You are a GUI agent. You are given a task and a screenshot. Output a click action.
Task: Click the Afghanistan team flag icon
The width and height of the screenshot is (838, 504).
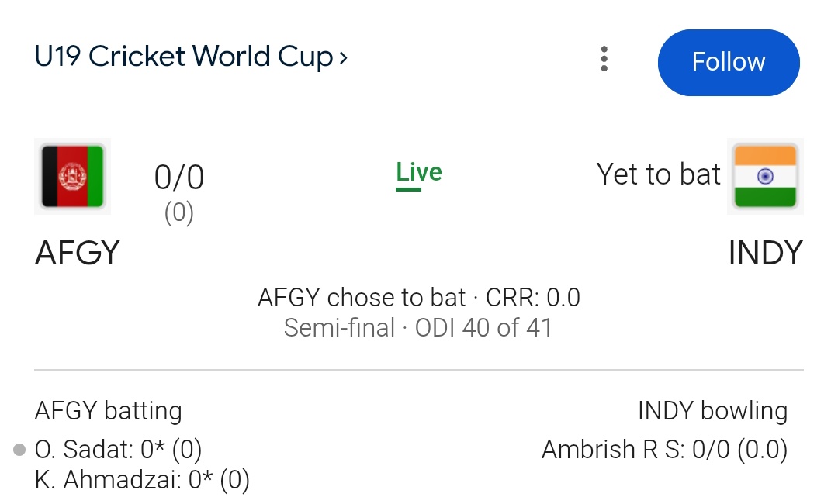pos(72,175)
